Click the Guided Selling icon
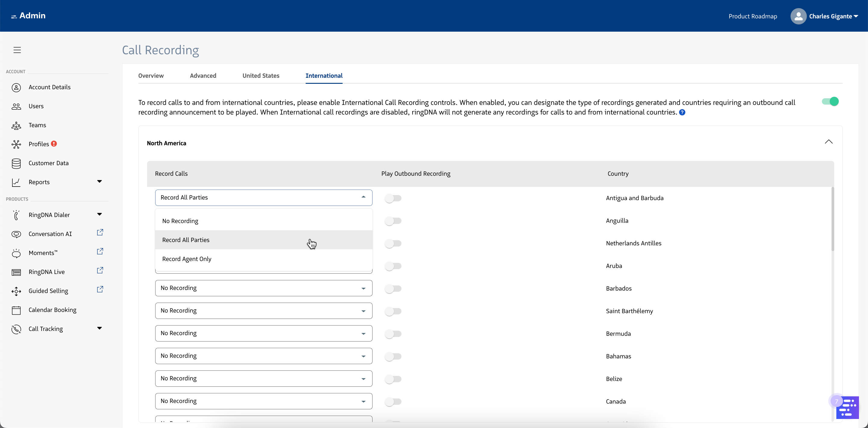This screenshot has height=428, width=868. 16,291
